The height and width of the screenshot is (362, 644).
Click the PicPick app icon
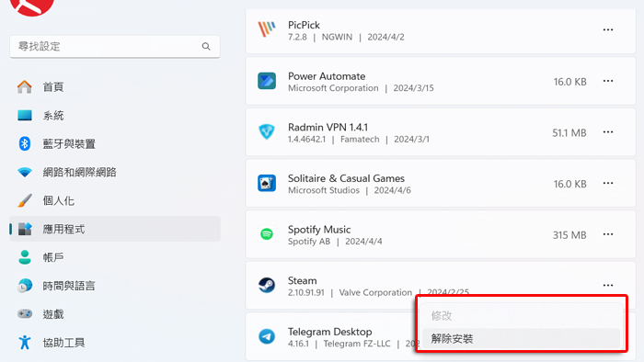pos(267,29)
